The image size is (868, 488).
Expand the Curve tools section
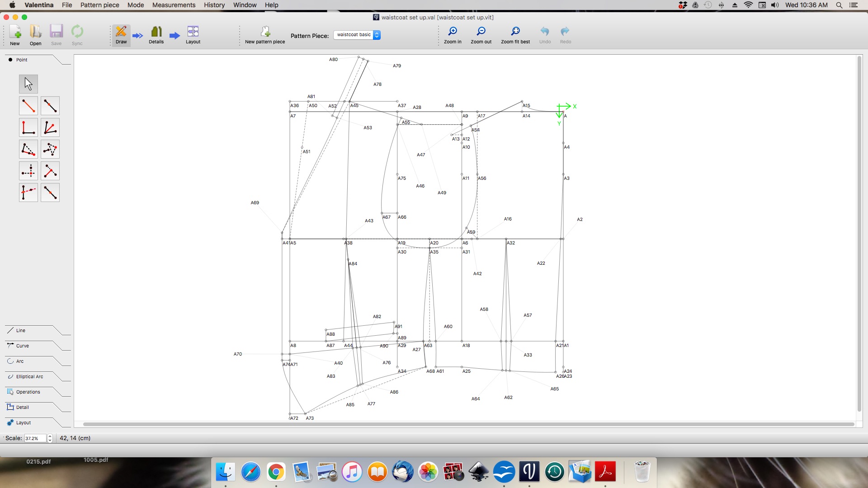point(38,346)
